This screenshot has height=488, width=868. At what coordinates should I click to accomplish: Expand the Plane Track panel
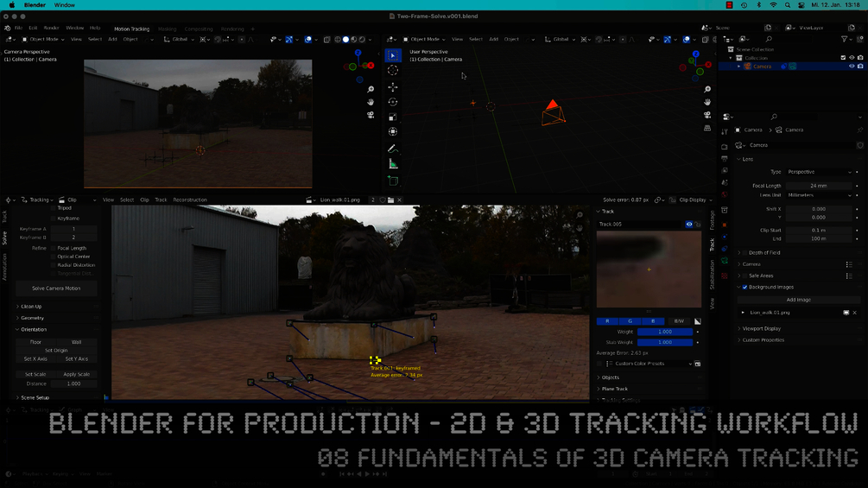click(614, 389)
